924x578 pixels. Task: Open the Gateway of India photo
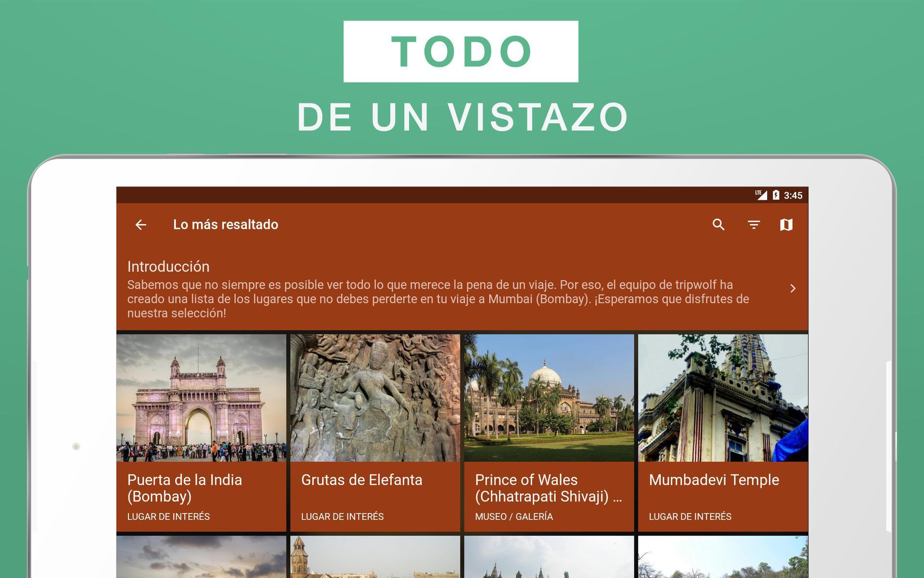(201, 398)
